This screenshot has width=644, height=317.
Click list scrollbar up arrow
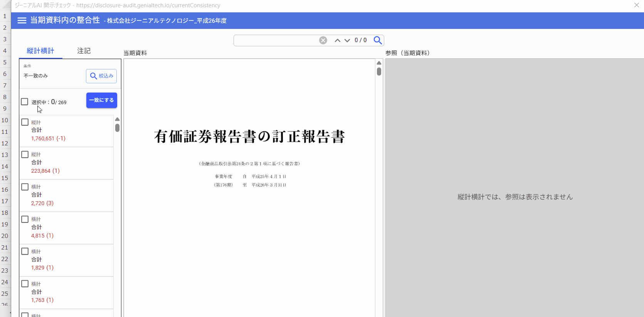coord(118,119)
